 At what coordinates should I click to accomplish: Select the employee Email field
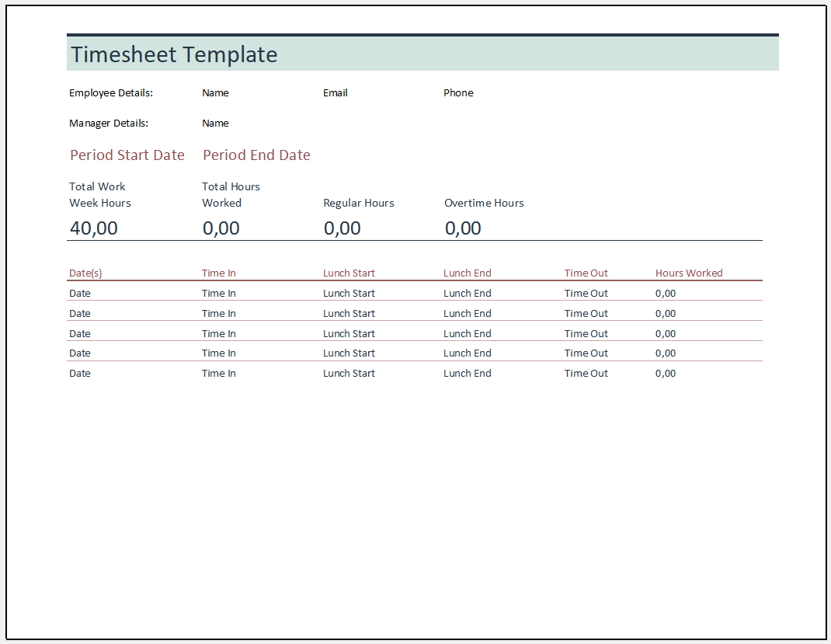[x=336, y=93]
